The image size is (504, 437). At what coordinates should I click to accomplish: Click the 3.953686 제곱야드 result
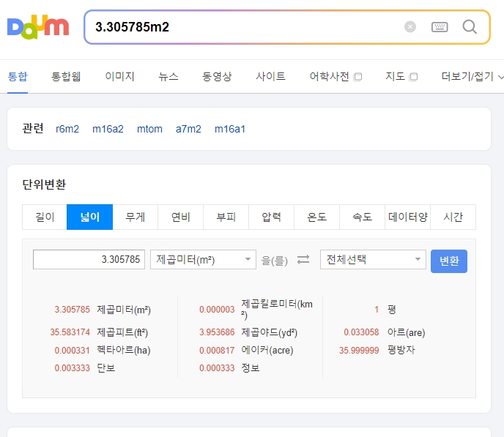click(x=248, y=332)
